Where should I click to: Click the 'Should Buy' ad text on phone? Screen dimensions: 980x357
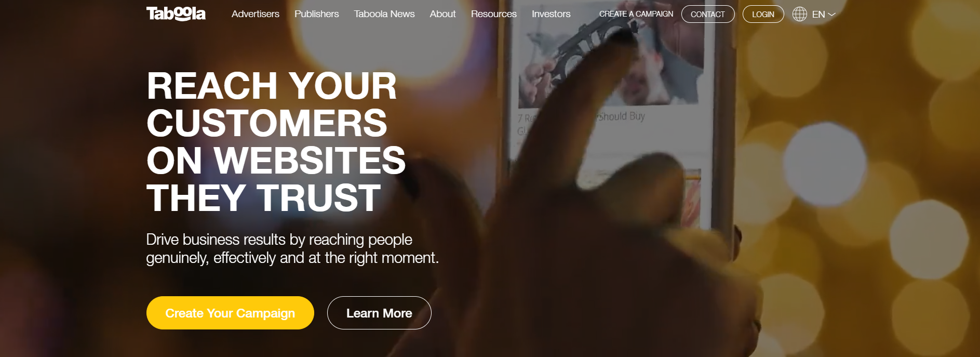click(622, 116)
